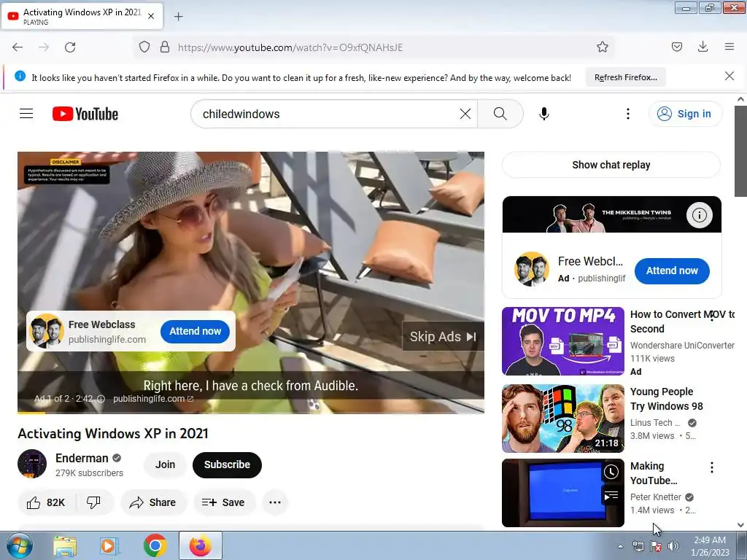Image resolution: width=747 pixels, height=560 pixels.
Task: Open the Free Webclass avatar on the video overlay
Action: (x=47, y=331)
